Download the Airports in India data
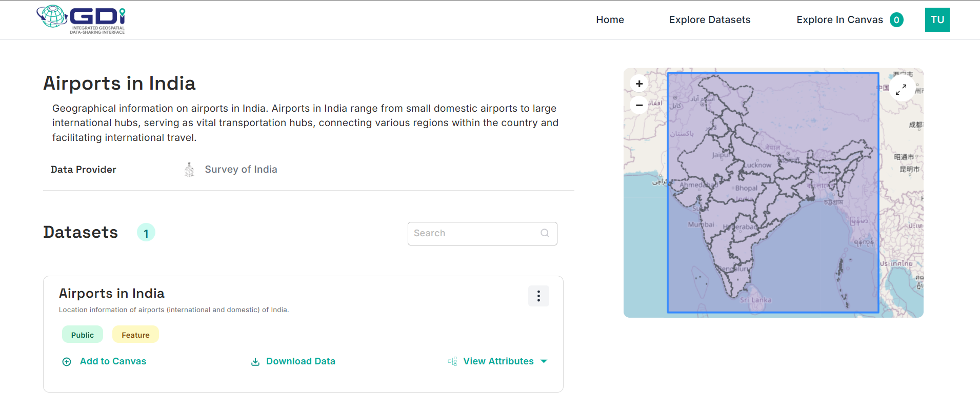Viewport: 980px width, 411px height. [301, 361]
